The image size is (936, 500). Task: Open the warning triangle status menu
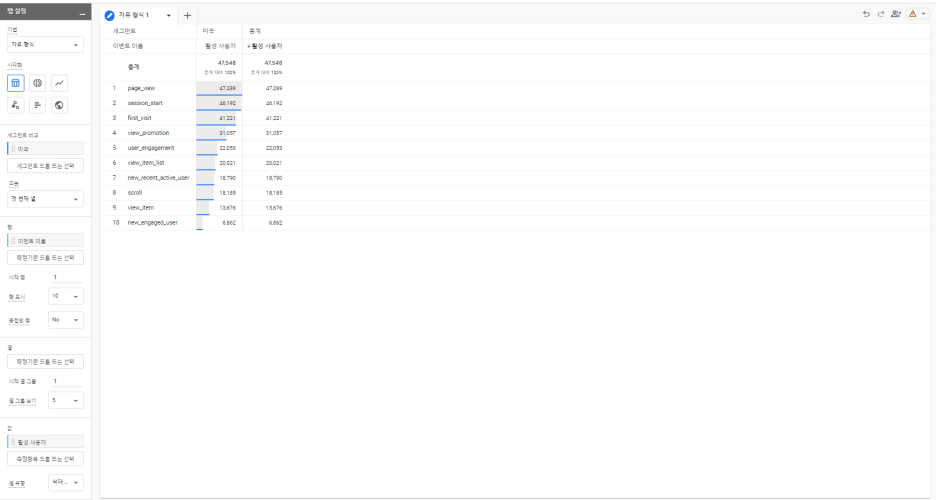[917, 14]
